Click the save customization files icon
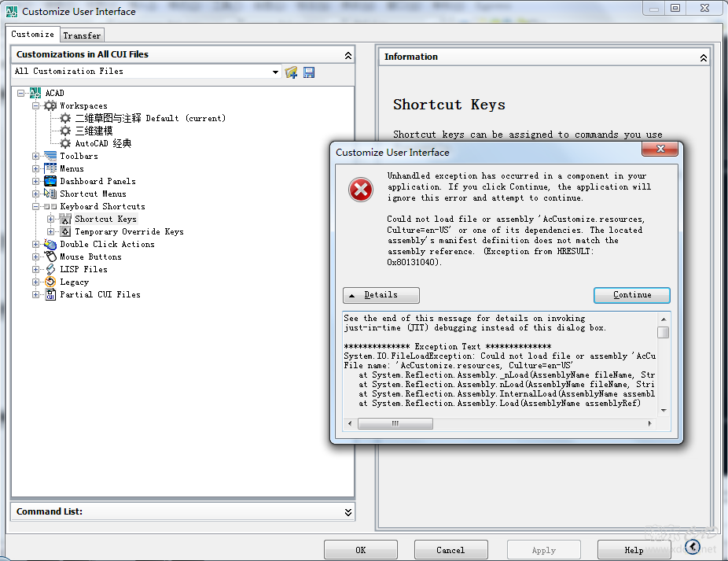 (x=309, y=72)
